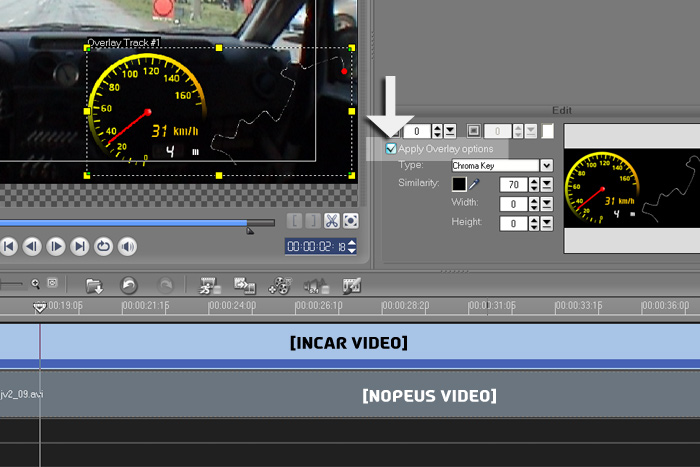Open the batch convert toolbar icon
700x467 pixels.
(x=244, y=286)
